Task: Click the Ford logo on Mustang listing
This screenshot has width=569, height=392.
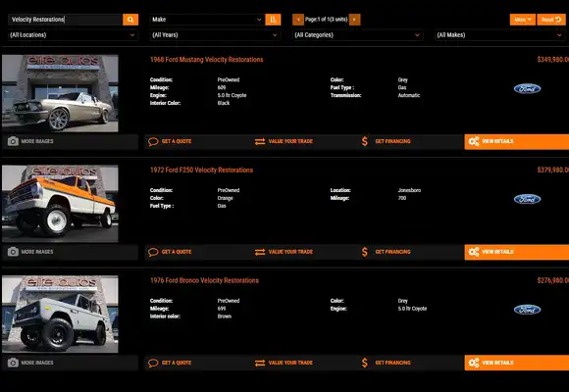Action: [527, 89]
